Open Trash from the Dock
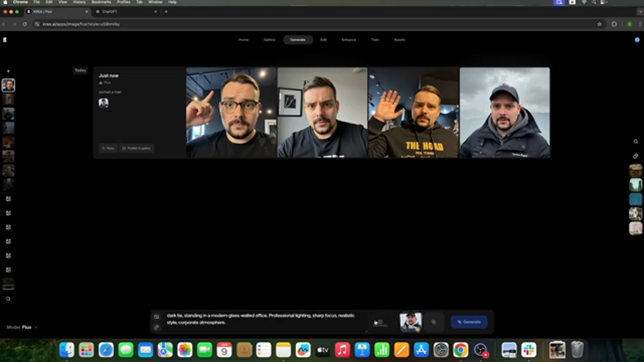The height and width of the screenshot is (362, 644). 577,349
